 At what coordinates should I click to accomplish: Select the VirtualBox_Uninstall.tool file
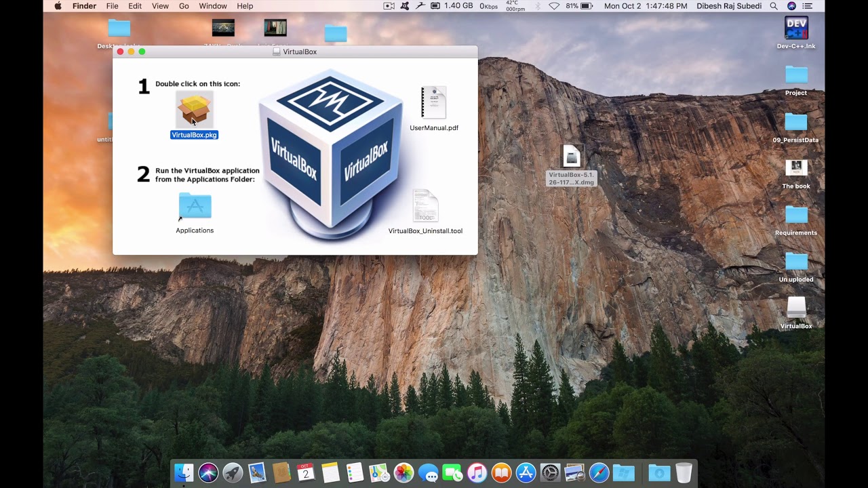click(x=425, y=206)
